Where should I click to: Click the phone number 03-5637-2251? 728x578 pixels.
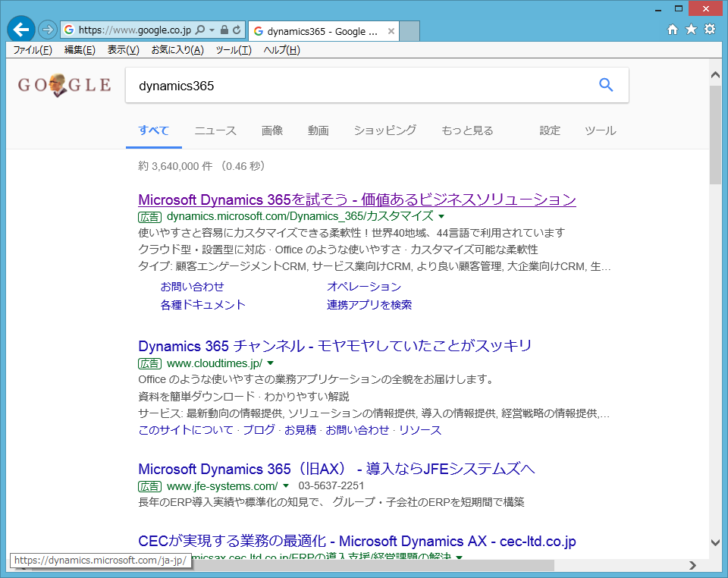click(x=331, y=485)
